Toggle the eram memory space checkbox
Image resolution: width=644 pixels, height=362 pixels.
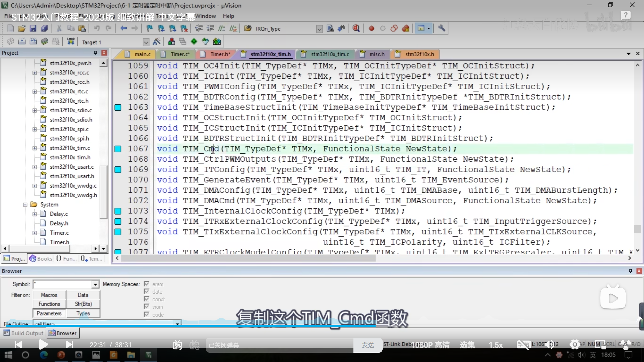[147, 284]
